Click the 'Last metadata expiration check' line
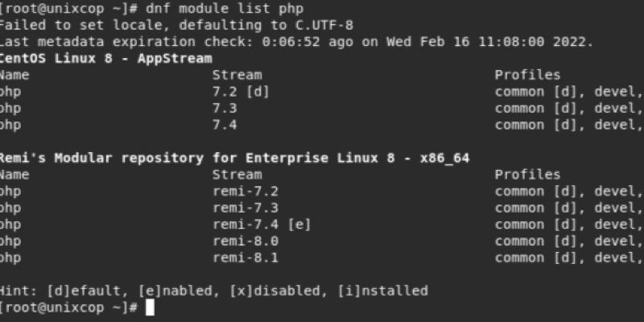The width and height of the screenshot is (644, 322). click(296, 42)
